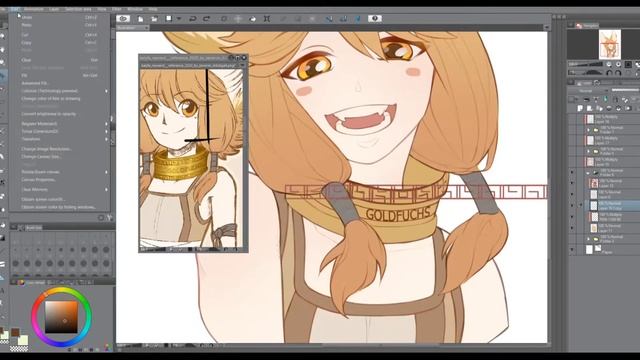Click the Undo arrow in toolbar
The image size is (640, 360).
pos(193,19)
